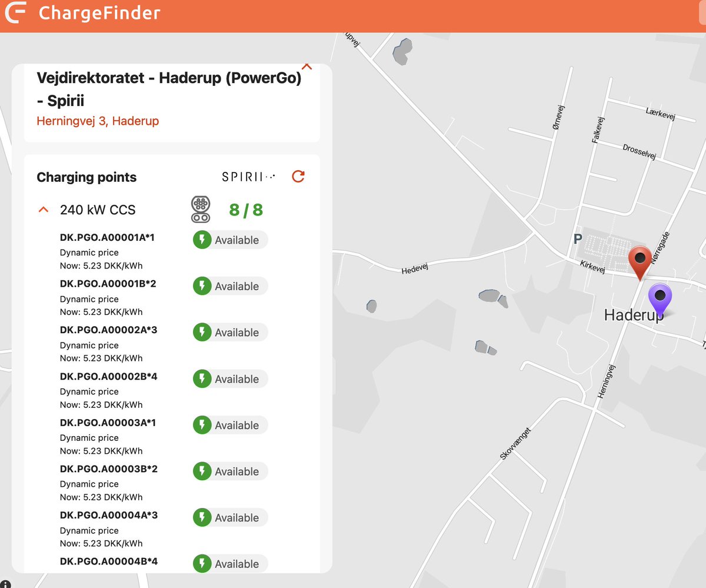Click charging point ID DK.PGO.A00002B*4
This screenshot has width=706, height=588.
(109, 377)
